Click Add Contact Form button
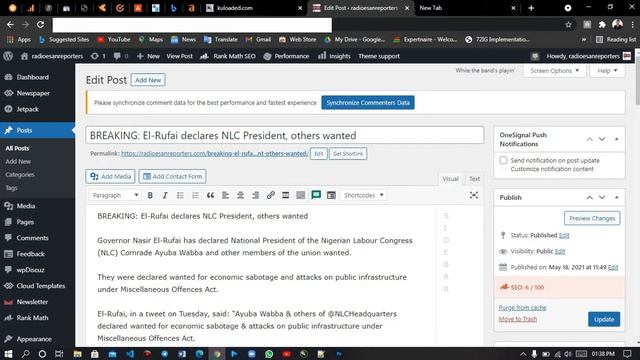Viewport: 640px width, 360px height. tap(172, 176)
